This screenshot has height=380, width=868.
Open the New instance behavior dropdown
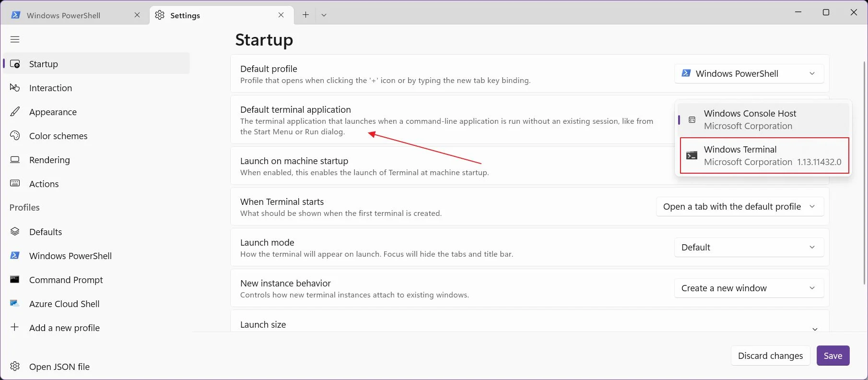749,288
